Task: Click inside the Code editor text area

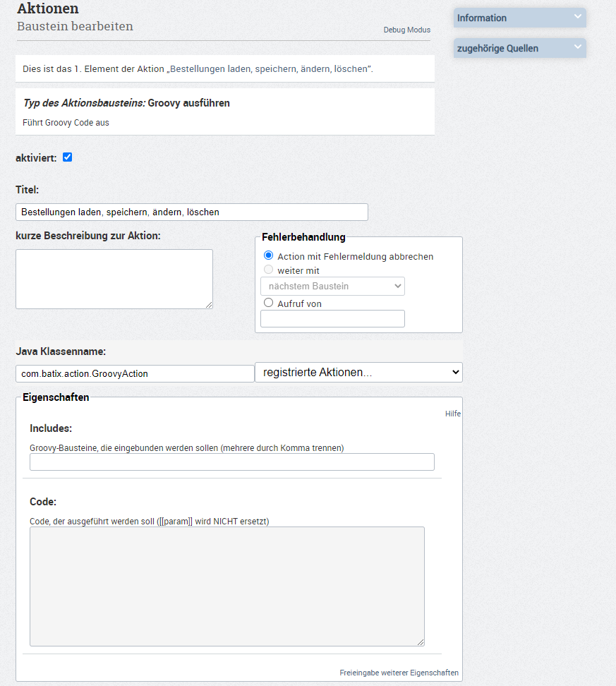Action: [227, 586]
